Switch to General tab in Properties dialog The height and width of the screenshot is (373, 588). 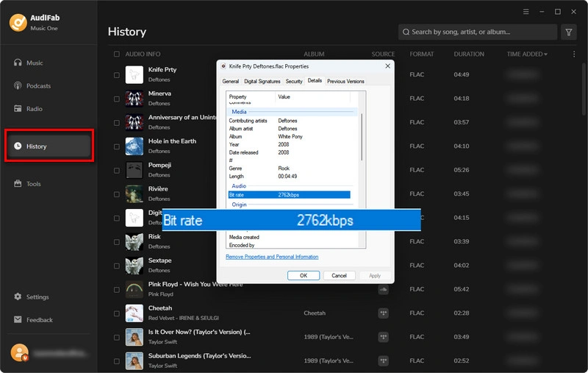[x=230, y=81]
